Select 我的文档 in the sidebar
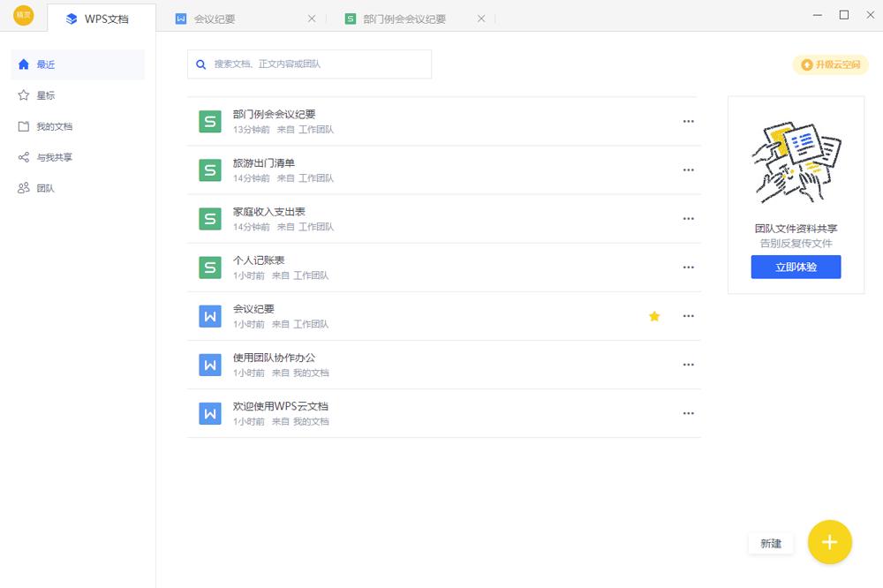 tap(78, 126)
